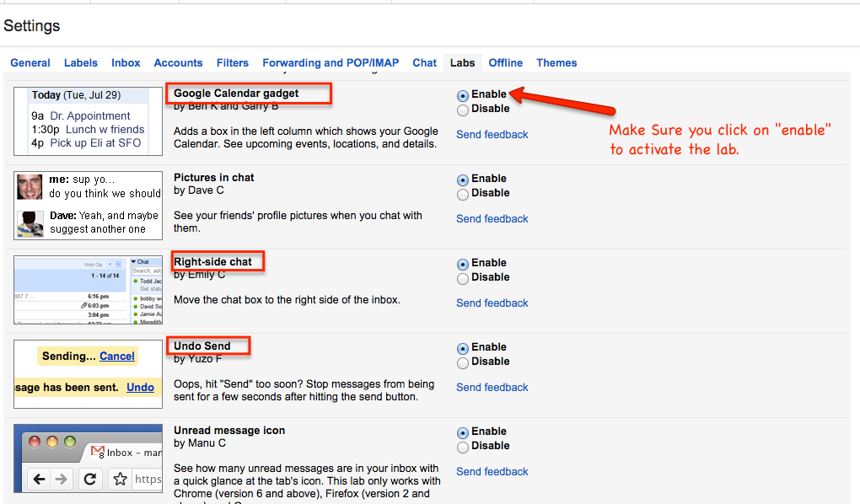
Task: Click the Unread message icon title
Action: (229, 431)
